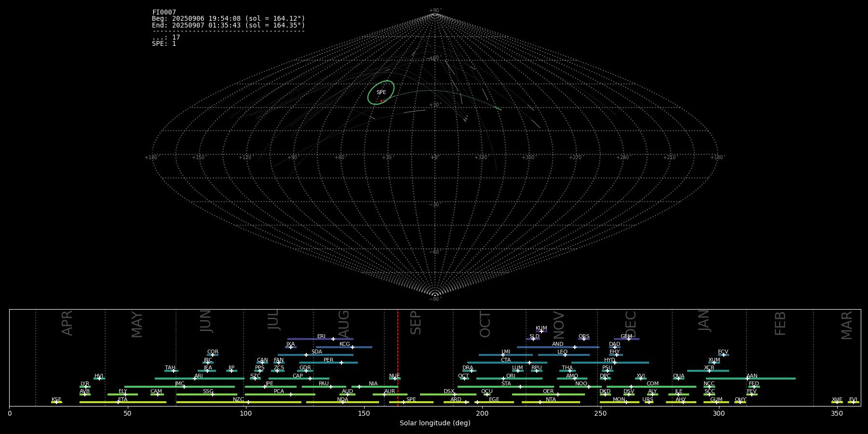Select the SPE label in sky map
Viewport: 868px width, 434px height.
pos(381,92)
